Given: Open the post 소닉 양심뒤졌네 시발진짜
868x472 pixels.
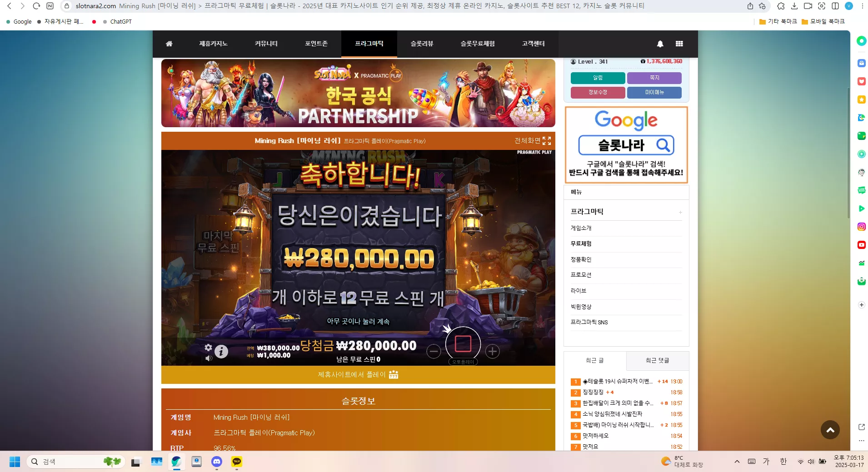Looking at the screenshot, I should pyautogui.click(x=613, y=414).
